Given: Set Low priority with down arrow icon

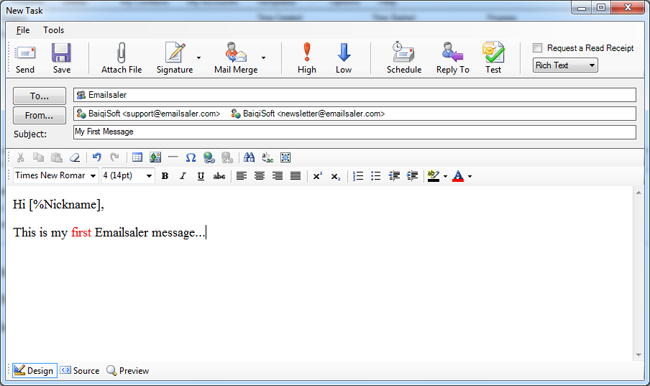Looking at the screenshot, I should tap(344, 53).
